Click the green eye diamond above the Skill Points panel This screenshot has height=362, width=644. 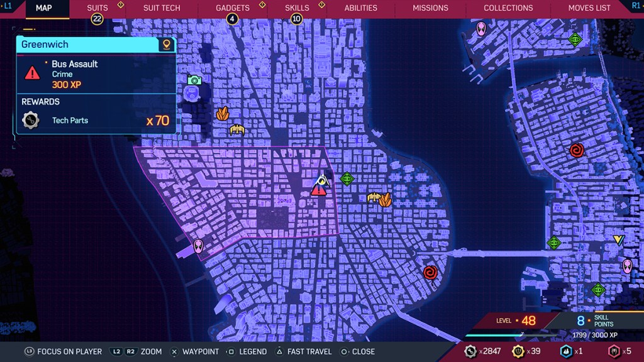tap(598, 290)
